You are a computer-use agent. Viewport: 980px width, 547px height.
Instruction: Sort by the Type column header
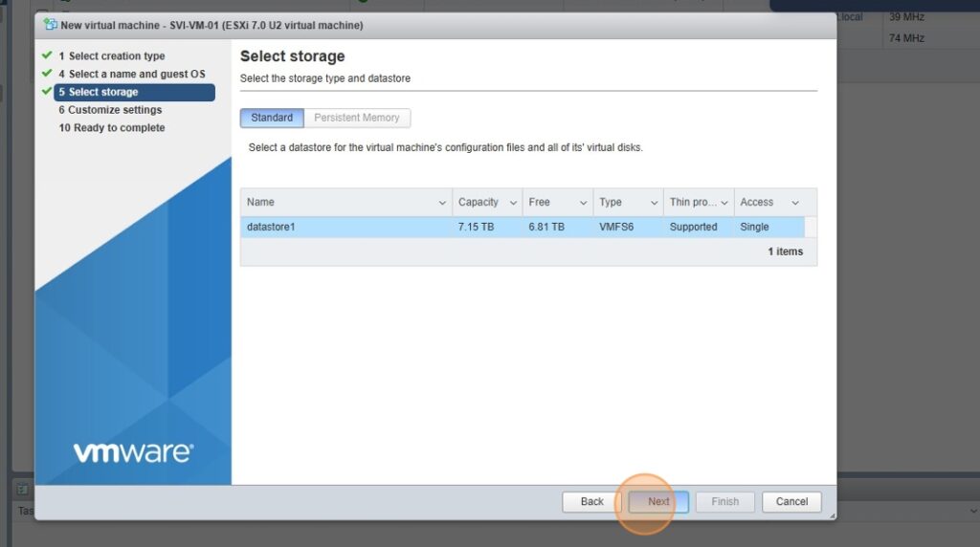point(611,203)
